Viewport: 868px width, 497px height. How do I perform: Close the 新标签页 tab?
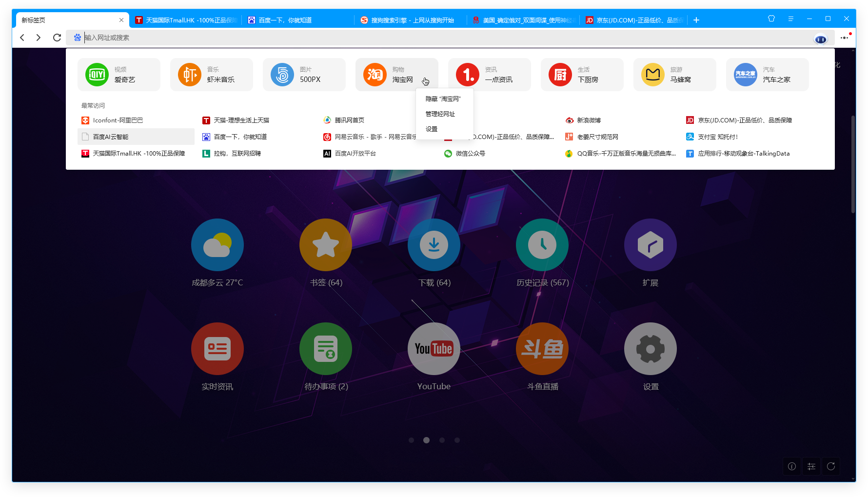121,20
